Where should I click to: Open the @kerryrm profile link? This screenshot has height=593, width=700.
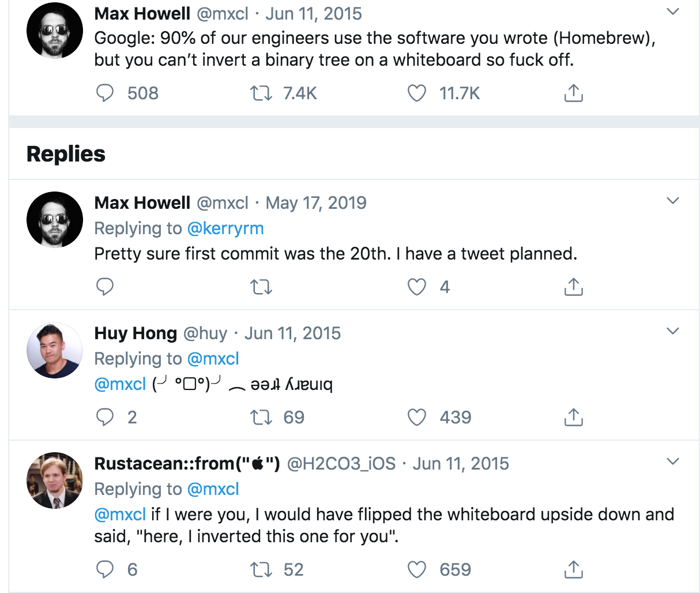[x=225, y=228]
